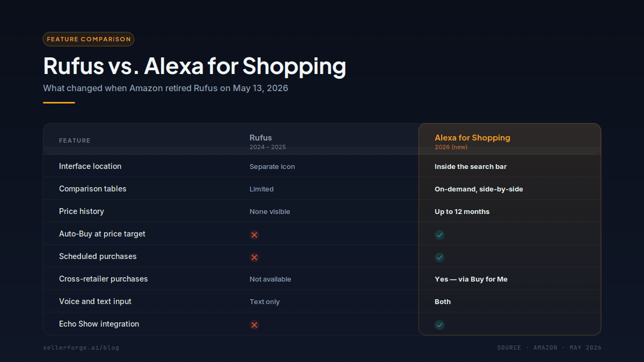Viewport: 644px width, 362px height.
Task: Click the "Up to 12 months" cell
Action: [462, 212]
